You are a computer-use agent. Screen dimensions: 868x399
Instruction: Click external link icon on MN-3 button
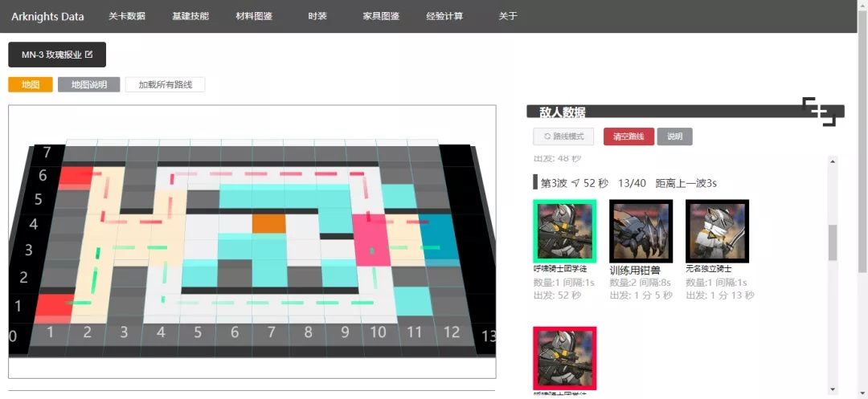pyautogui.click(x=89, y=55)
